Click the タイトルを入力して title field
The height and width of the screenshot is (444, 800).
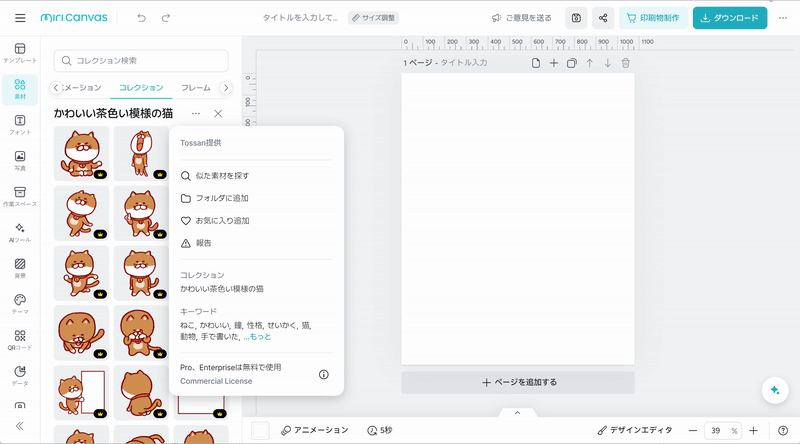[x=300, y=18]
